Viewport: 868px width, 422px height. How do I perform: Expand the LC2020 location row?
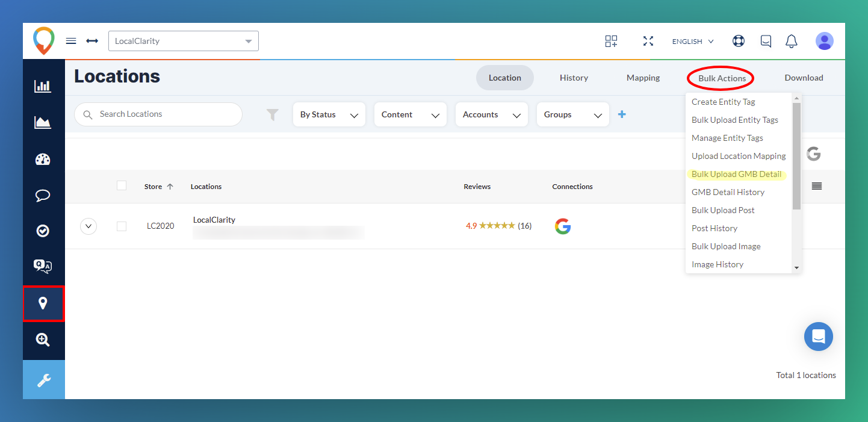pyautogui.click(x=88, y=226)
